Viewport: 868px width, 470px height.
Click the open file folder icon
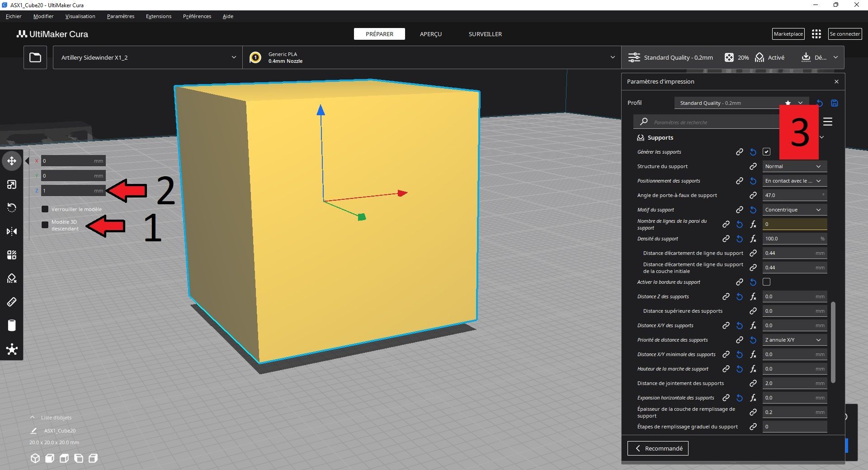pos(35,57)
